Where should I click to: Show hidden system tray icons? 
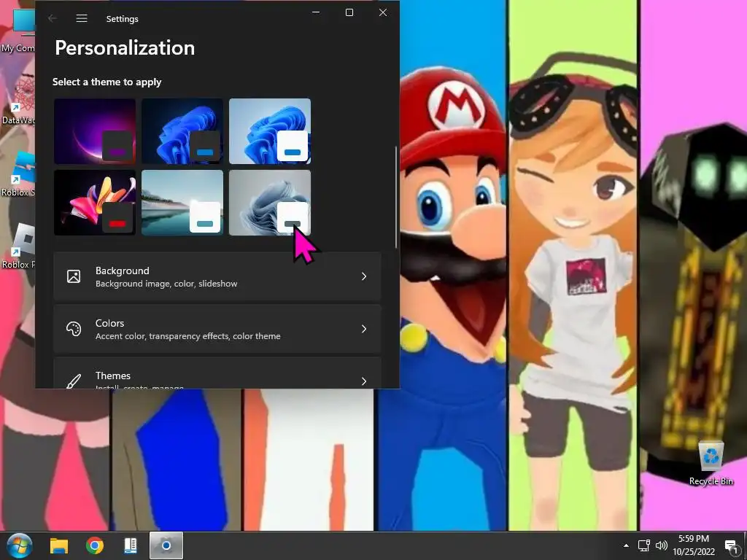point(626,545)
